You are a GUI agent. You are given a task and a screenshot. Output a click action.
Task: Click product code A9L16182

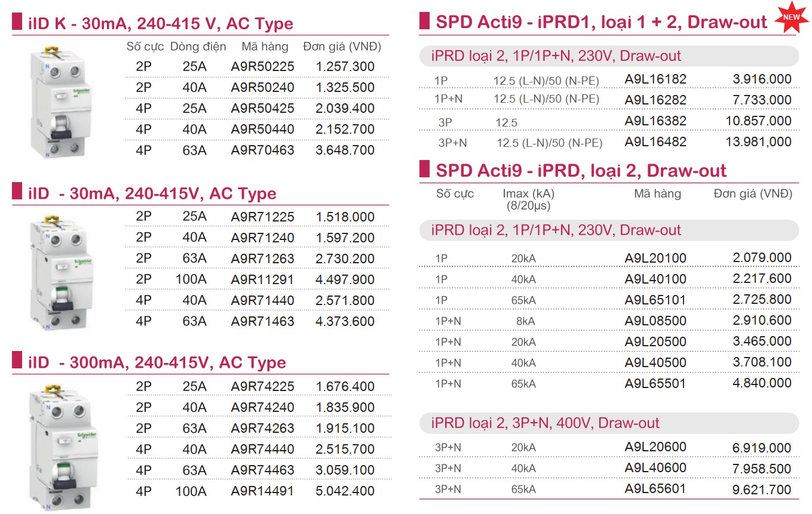655,79
